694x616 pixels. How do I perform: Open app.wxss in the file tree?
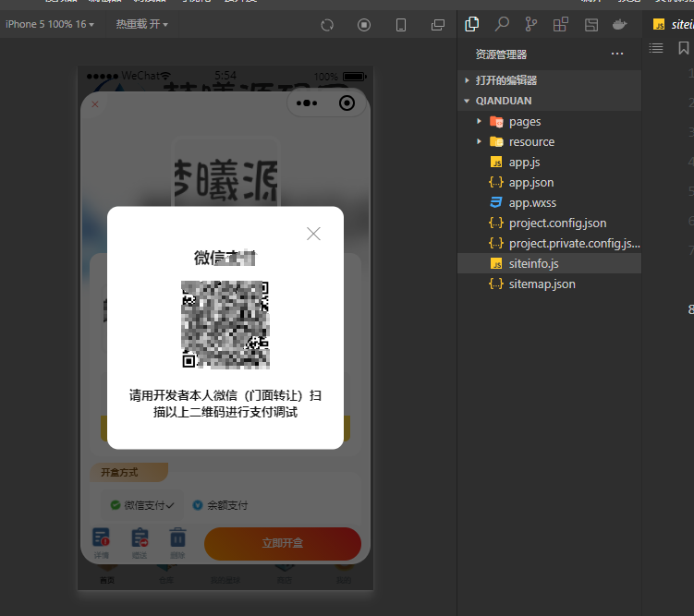pos(532,202)
